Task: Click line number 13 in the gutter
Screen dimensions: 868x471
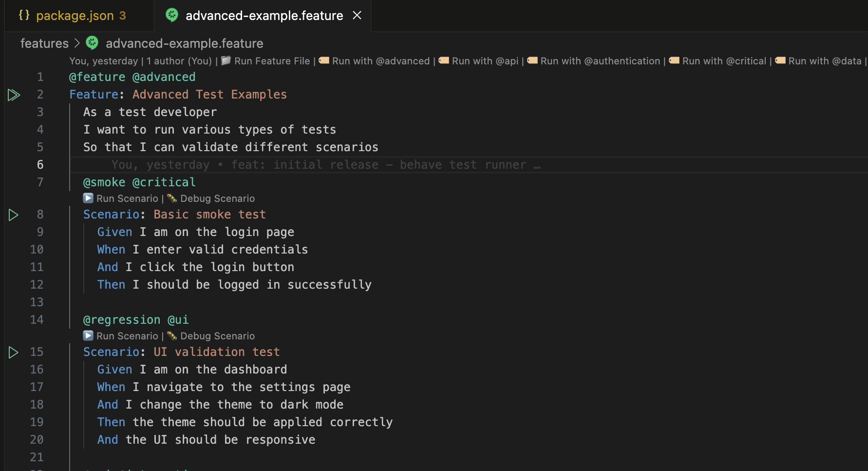Action: pos(37,302)
